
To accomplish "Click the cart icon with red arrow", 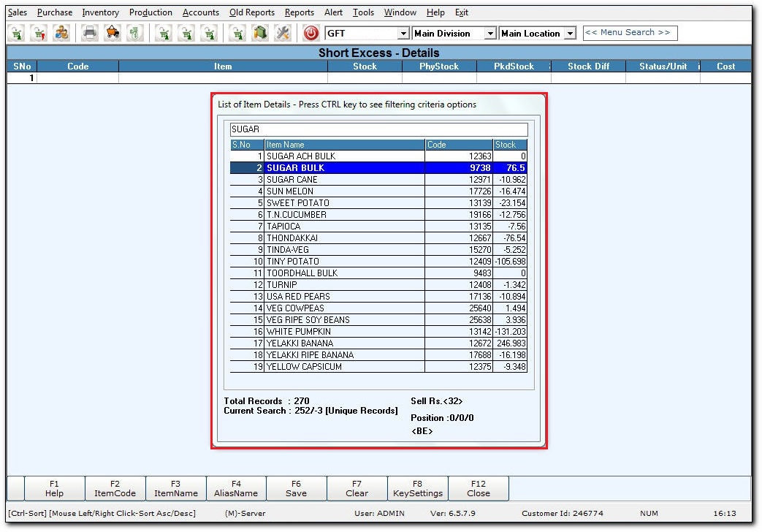I will pos(39,33).
